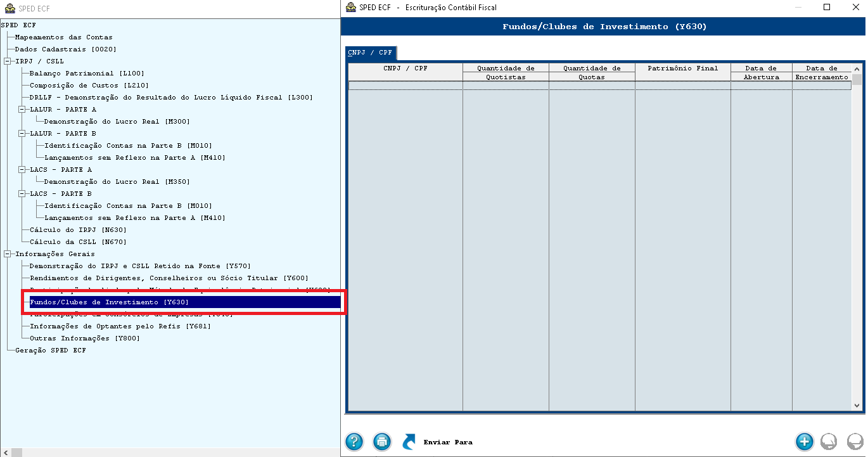Click the Enviar Para link
The height and width of the screenshot is (457, 868).
(448, 442)
